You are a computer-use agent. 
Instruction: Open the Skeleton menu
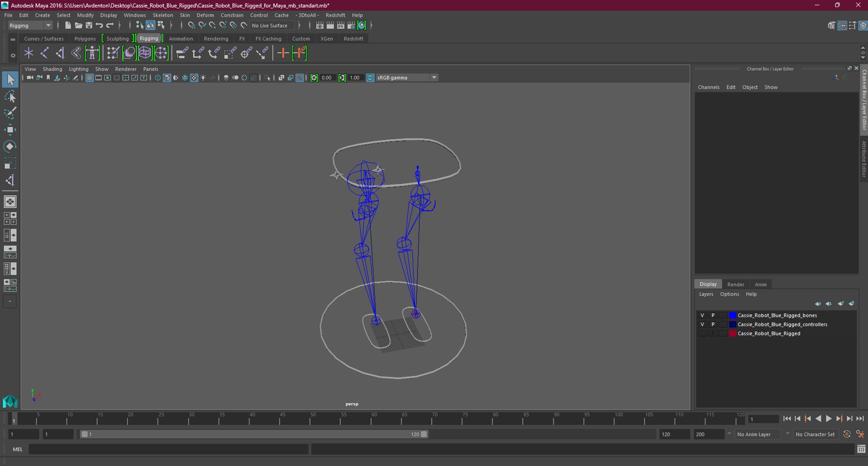(163, 15)
